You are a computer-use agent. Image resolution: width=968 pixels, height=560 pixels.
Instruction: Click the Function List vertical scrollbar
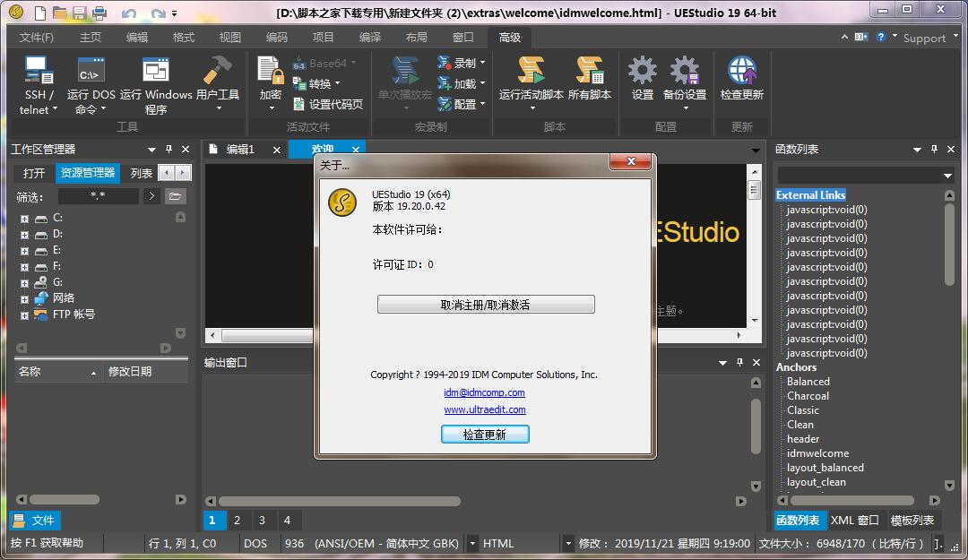(949, 243)
